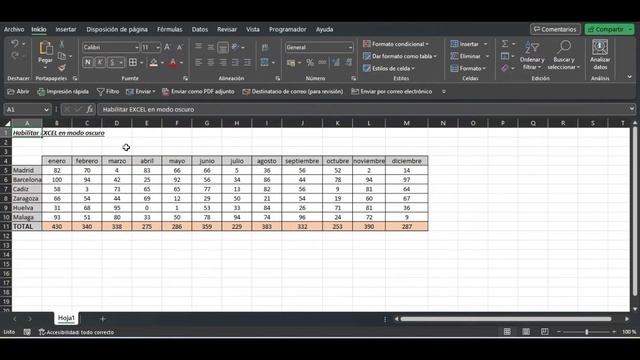Click Enviar como PDF adjunto
Viewport: 640px width, 360px height.
[198, 92]
